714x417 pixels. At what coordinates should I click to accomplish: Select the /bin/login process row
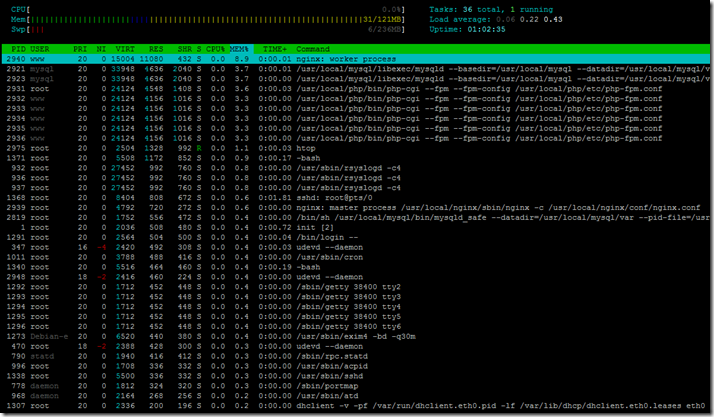point(356,237)
